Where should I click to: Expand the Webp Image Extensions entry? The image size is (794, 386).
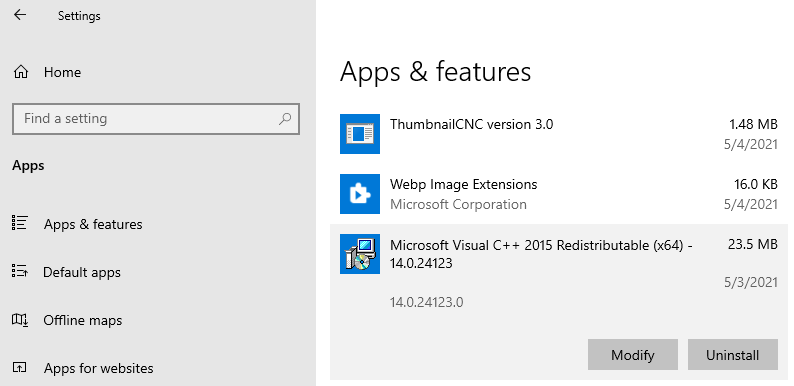[559, 194]
